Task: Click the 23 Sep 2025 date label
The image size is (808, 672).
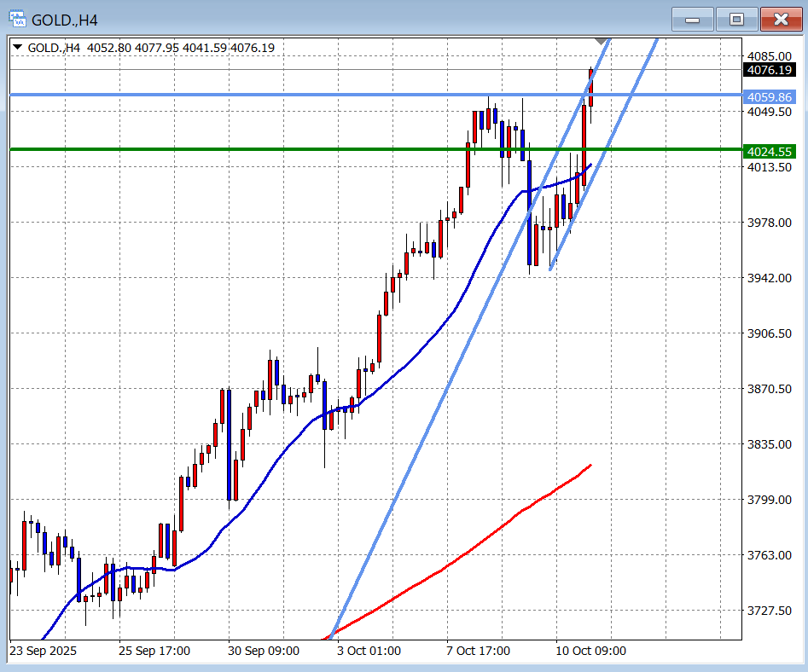Action: pos(43,651)
